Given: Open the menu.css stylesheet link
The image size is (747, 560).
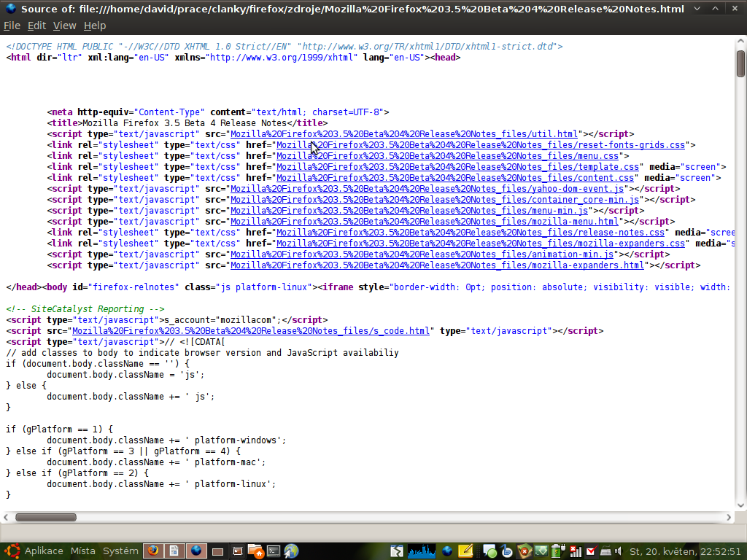Looking at the screenshot, I should pyautogui.click(x=447, y=156).
